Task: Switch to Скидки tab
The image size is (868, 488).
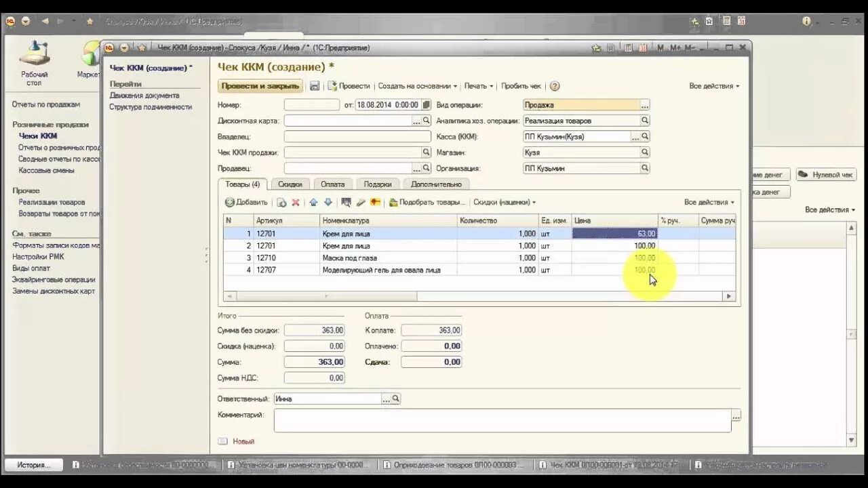Action: (x=290, y=184)
